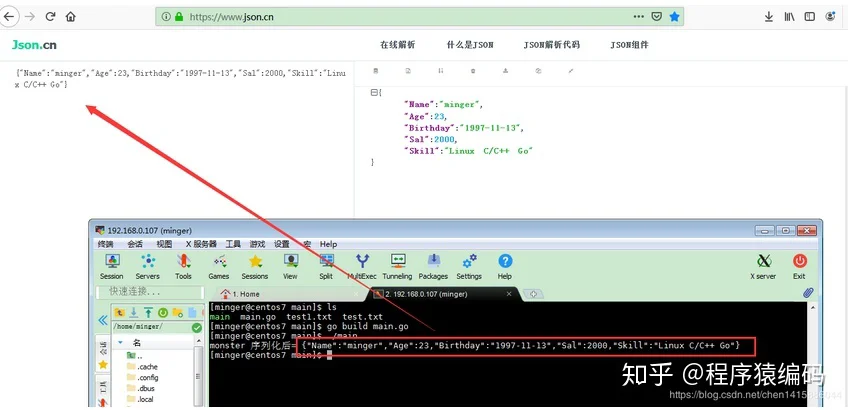This screenshot has height=410, width=848.
Task: Click the Json.cn logo
Action: (34, 45)
